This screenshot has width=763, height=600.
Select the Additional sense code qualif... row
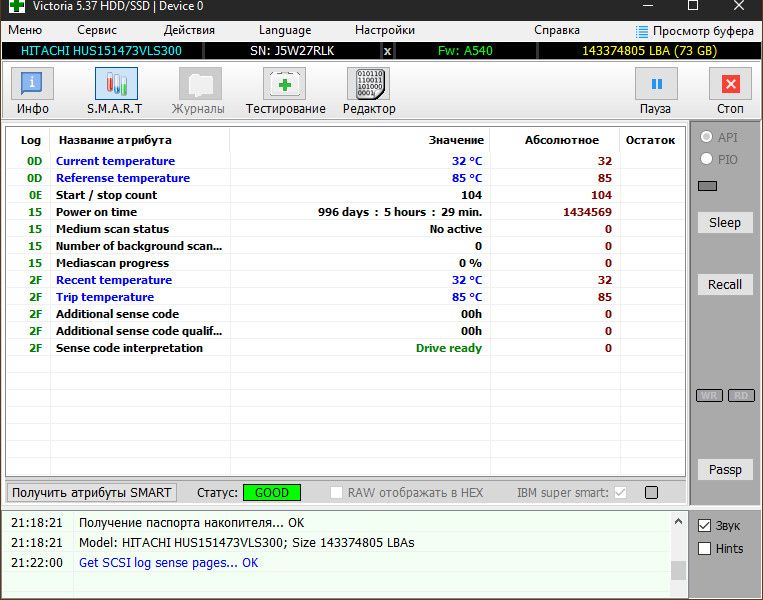click(345, 331)
